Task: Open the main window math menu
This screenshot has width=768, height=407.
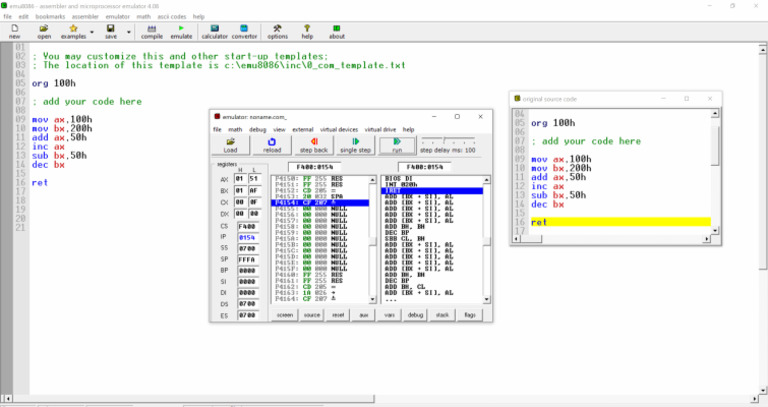Action: (x=144, y=17)
